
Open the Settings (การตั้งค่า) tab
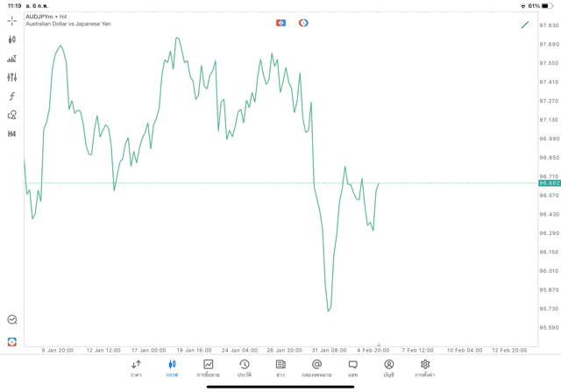(x=425, y=367)
